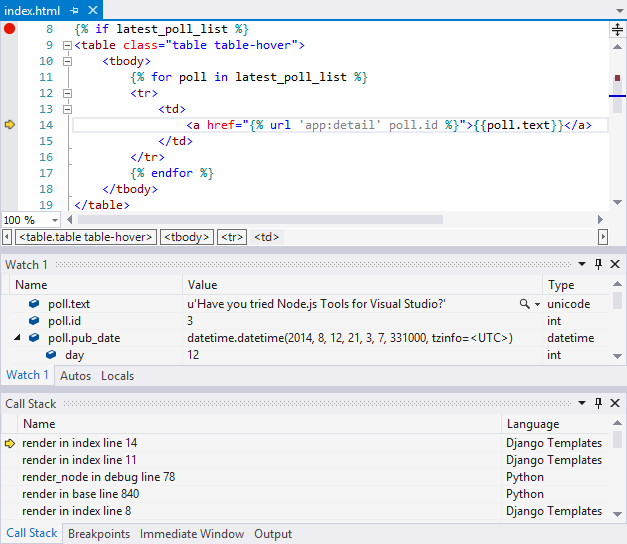
Task: Collapse the table element on line 9
Action: pos(67,45)
